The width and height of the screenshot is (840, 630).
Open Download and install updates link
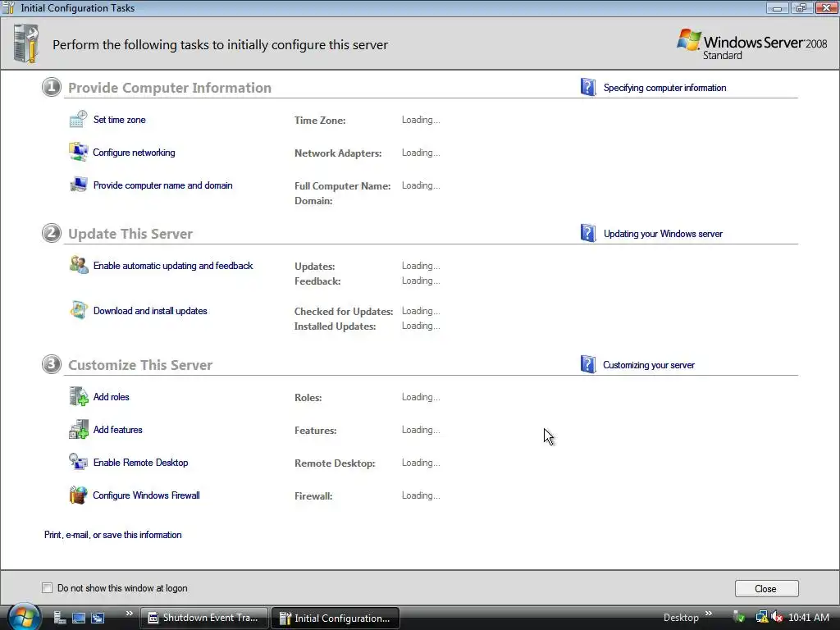150,310
